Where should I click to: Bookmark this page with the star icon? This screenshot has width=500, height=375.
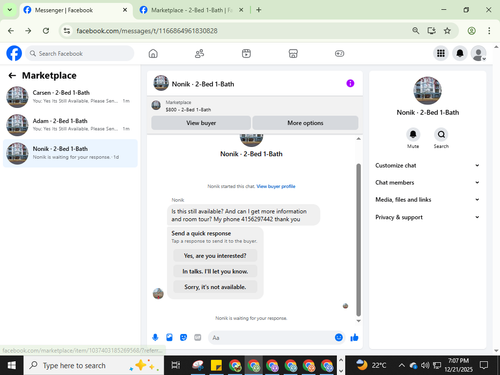(447, 31)
